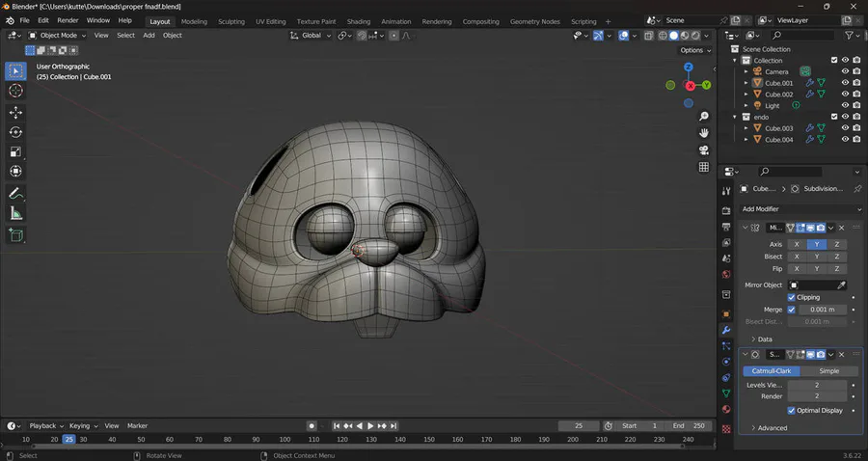This screenshot has width=868, height=461.
Task: Open the Object Data properties tab
Action: (x=726, y=393)
